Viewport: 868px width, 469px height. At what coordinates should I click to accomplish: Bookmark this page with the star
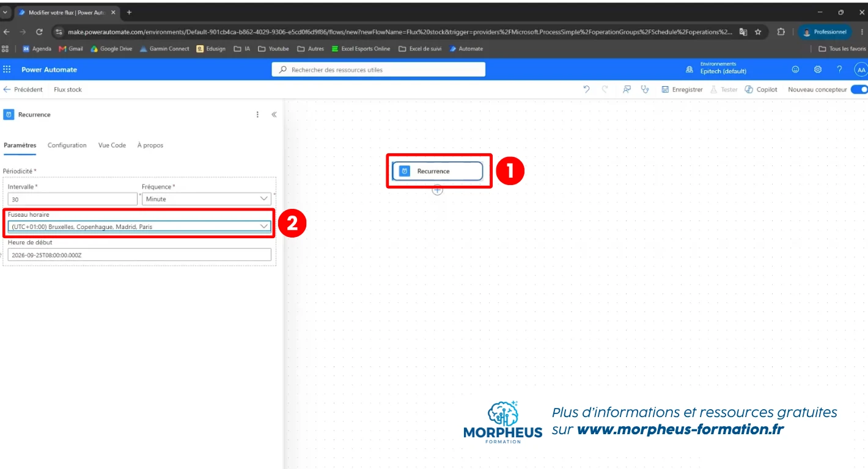[758, 32]
